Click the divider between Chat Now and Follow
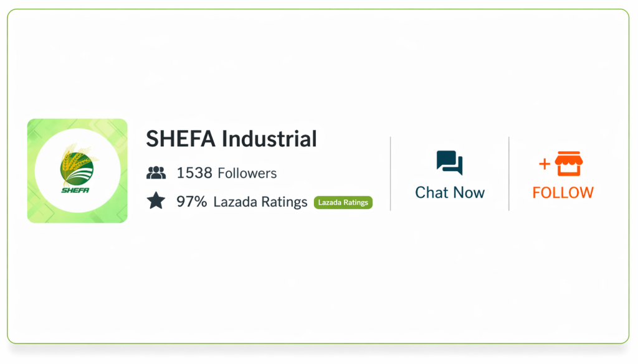The image size is (638, 364). pyautogui.click(x=509, y=173)
